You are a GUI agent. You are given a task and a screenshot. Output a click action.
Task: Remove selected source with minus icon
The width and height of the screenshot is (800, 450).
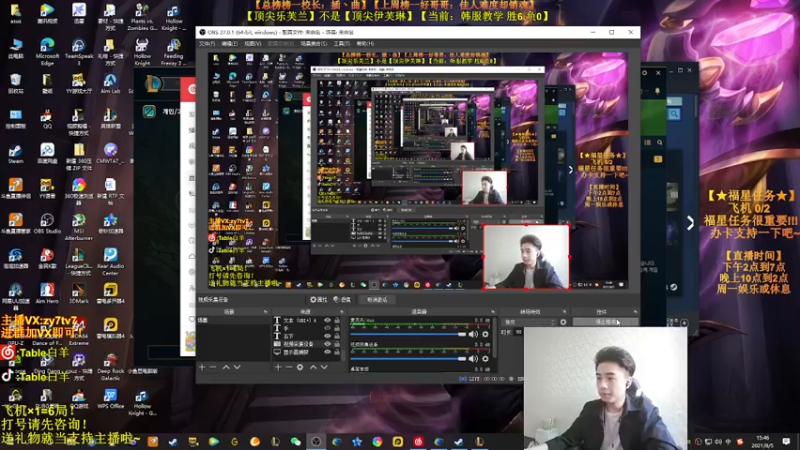(x=289, y=367)
